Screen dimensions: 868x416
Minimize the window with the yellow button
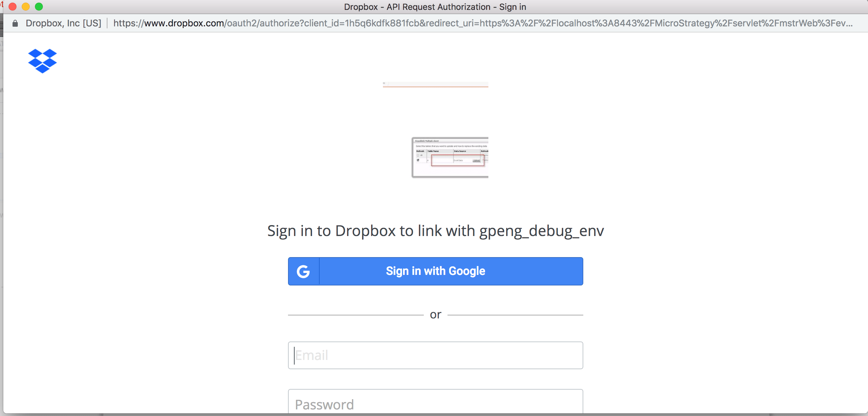pyautogui.click(x=26, y=7)
